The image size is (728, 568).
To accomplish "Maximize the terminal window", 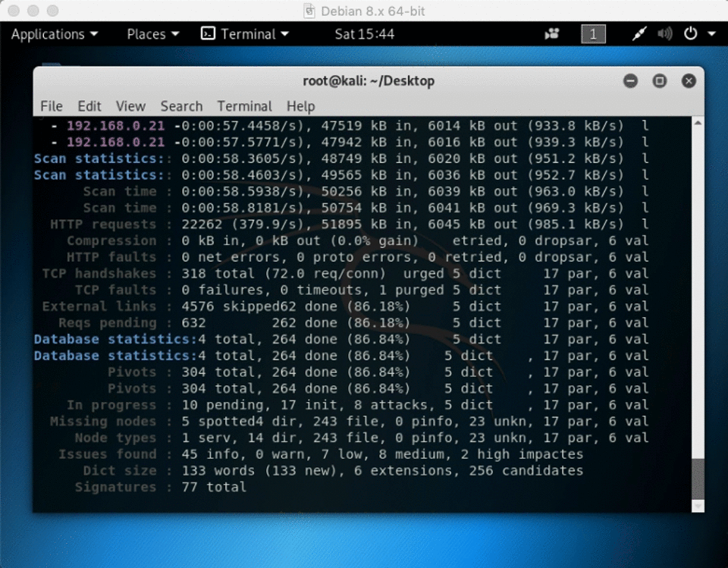I will [659, 81].
